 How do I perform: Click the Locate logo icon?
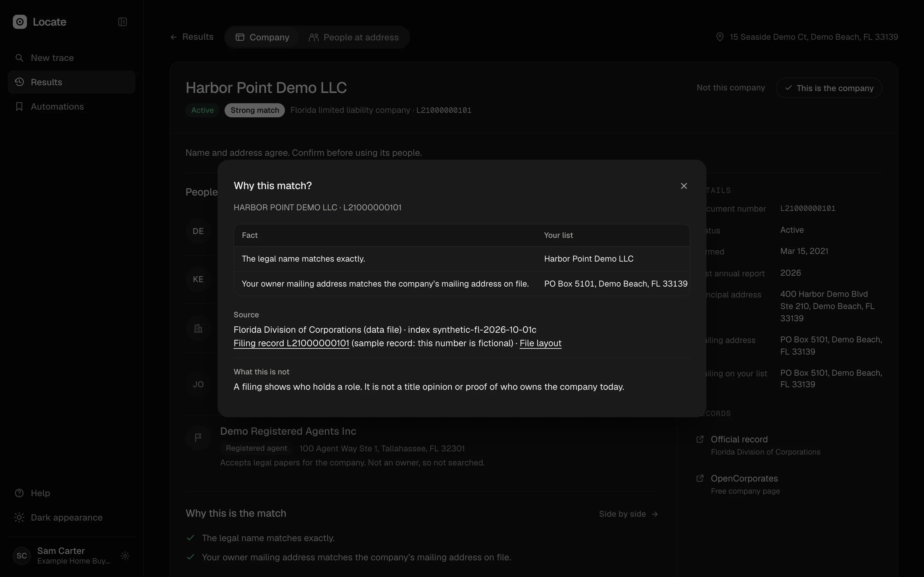pos(20,22)
